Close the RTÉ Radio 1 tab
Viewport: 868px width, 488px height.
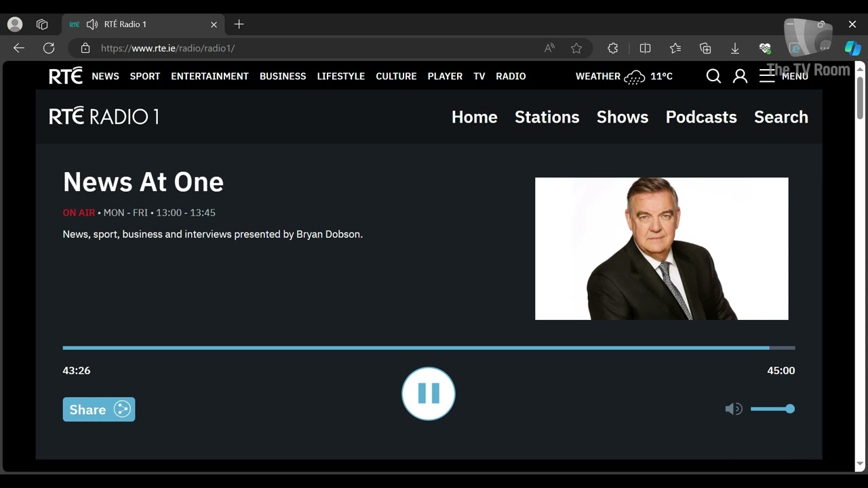[214, 24]
